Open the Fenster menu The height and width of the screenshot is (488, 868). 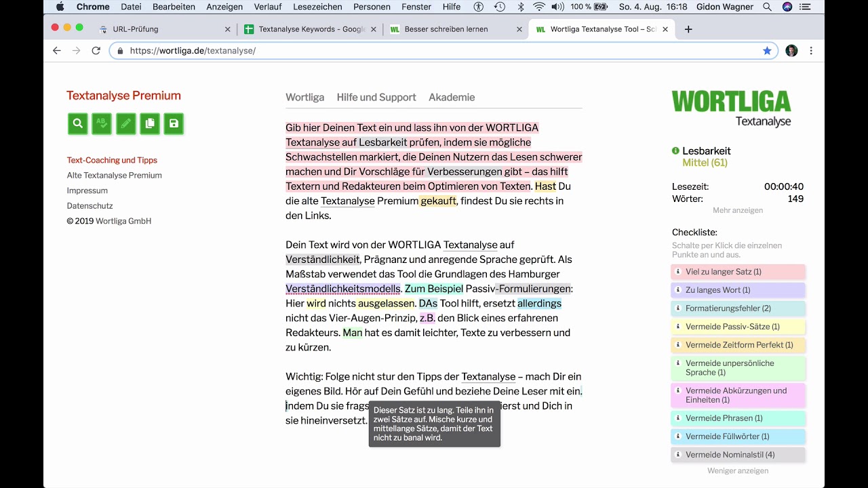[x=416, y=7]
